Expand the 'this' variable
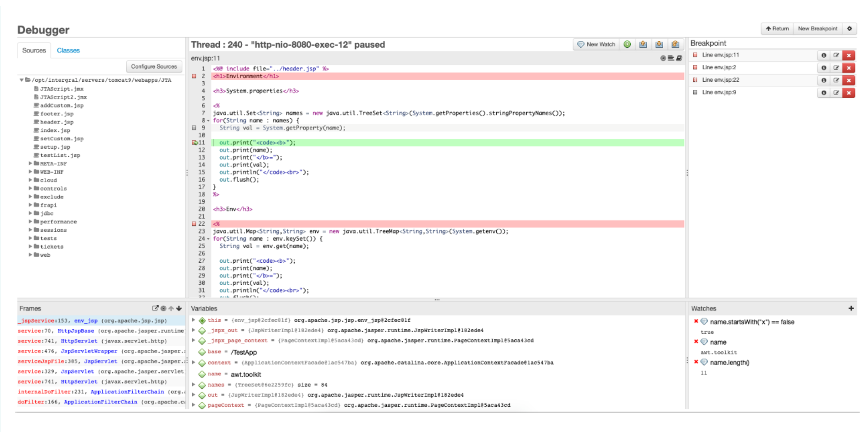 coord(193,320)
